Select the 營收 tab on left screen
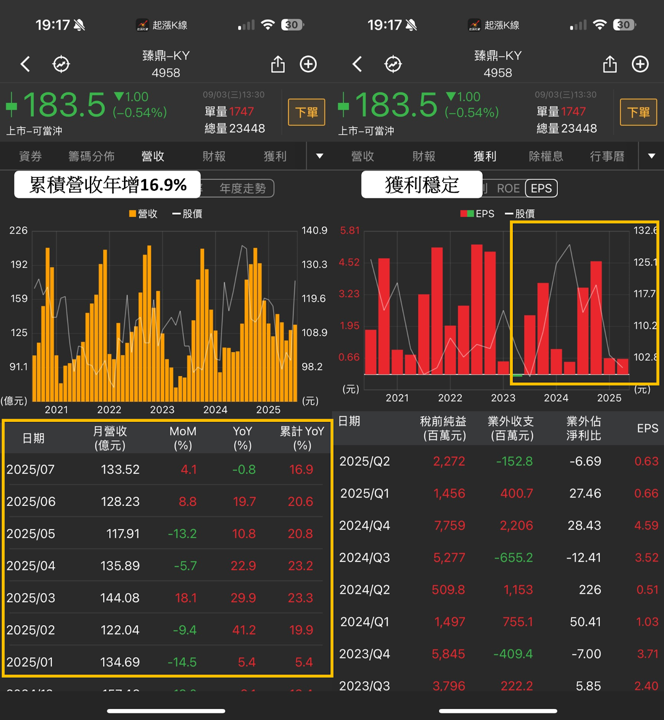The width and height of the screenshot is (664, 720). tap(153, 156)
